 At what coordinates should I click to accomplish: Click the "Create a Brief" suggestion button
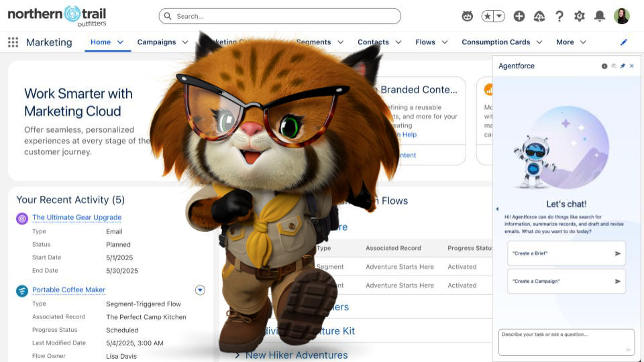(x=566, y=253)
